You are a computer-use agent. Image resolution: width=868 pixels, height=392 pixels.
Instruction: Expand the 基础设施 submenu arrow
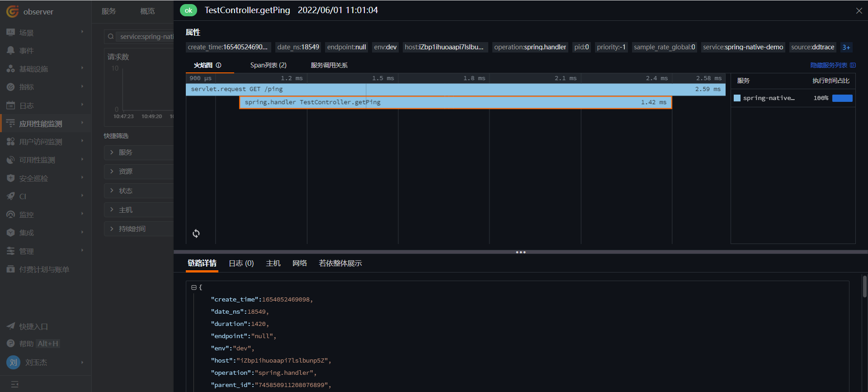click(82, 68)
